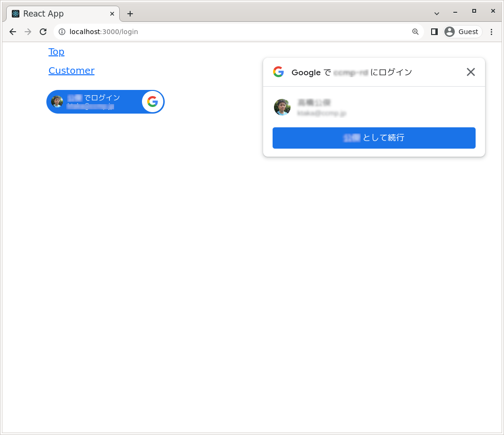Go back to the previous page
Image resolution: width=504 pixels, height=435 pixels.
click(x=13, y=32)
